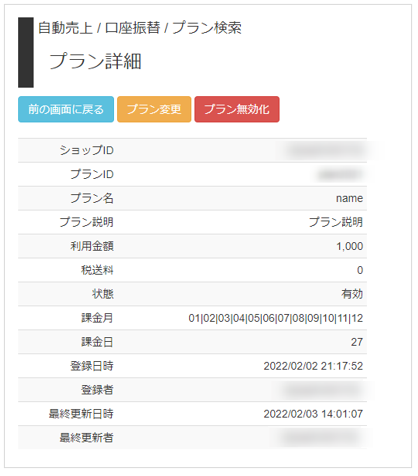Select the billing months 01|02|03...|12 value
Viewport: 418px width, 476px height.
pyautogui.click(x=276, y=318)
